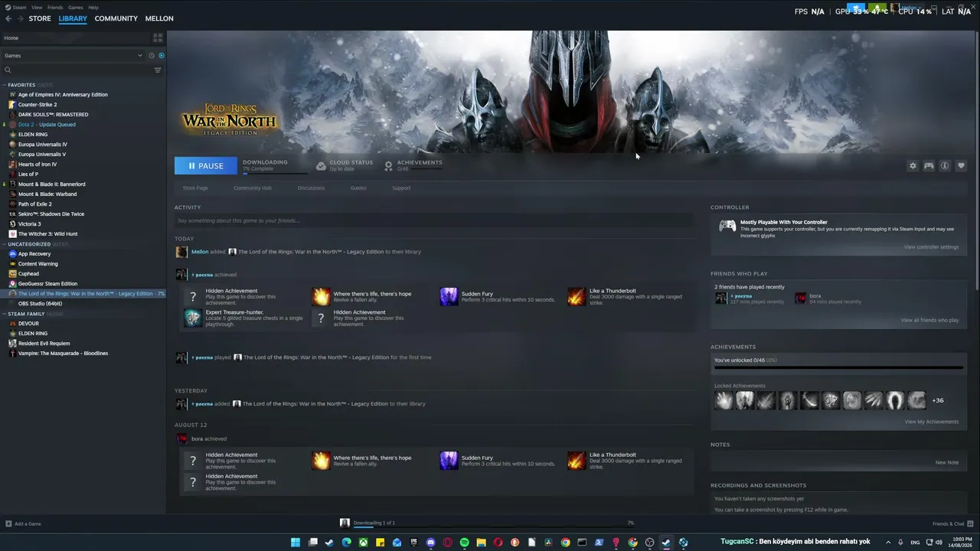The height and width of the screenshot is (551, 980).
Task: Open the game settings gear icon
Action: pyautogui.click(x=913, y=165)
